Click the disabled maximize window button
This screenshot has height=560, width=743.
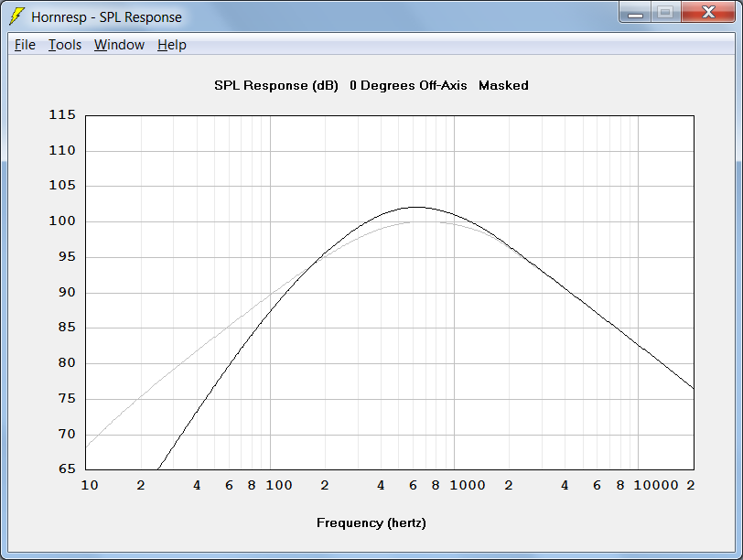(x=666, y=12)
